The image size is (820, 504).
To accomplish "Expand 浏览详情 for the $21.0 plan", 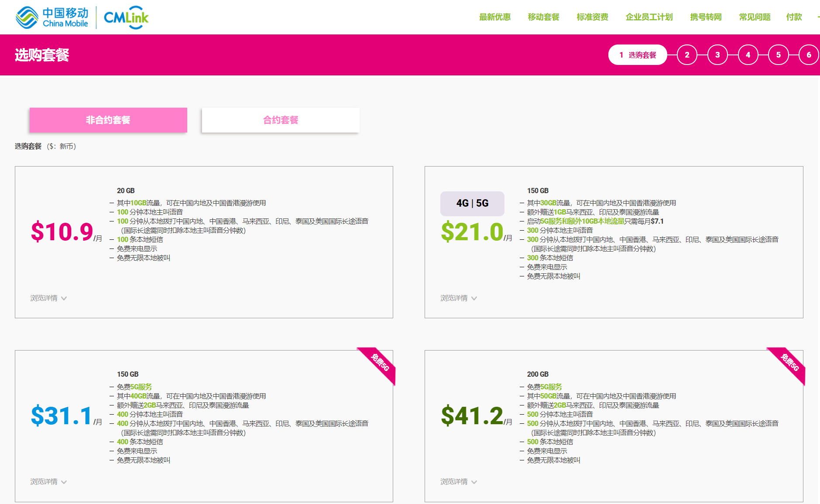I will (x=459, y=298).
